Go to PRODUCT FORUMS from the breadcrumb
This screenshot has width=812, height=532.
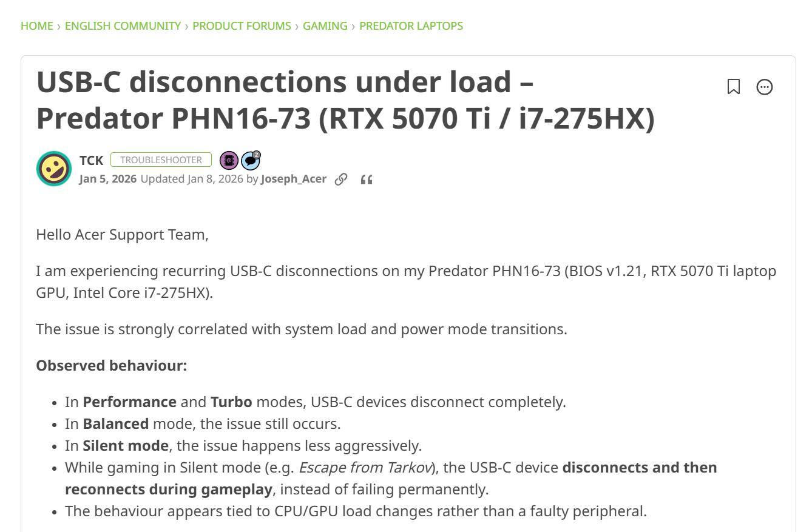(241, 25)
